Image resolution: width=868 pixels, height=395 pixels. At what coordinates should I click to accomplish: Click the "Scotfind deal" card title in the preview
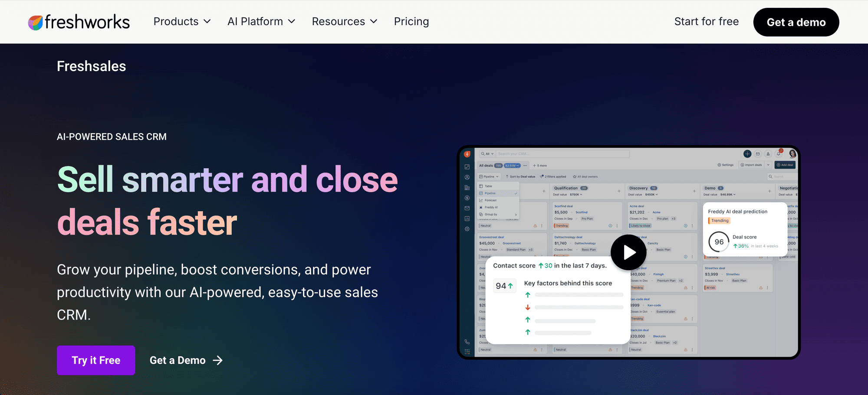click(x=563, y=206)
